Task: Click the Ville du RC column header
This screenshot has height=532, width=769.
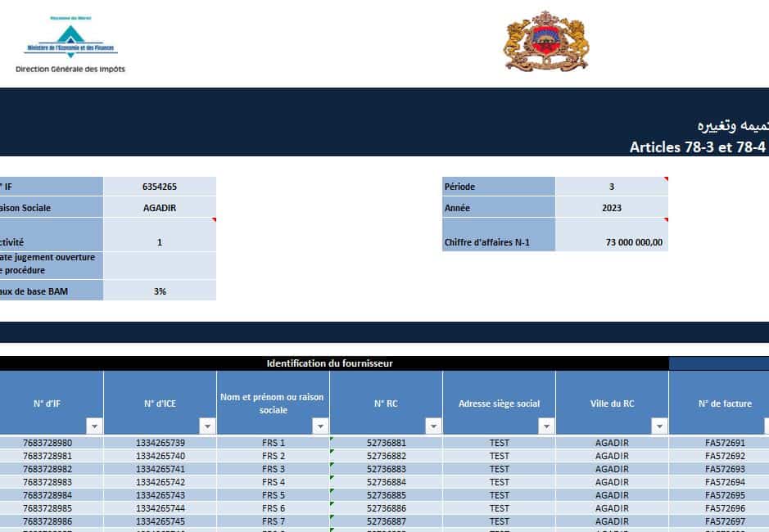Action: [x=612, y=403]
